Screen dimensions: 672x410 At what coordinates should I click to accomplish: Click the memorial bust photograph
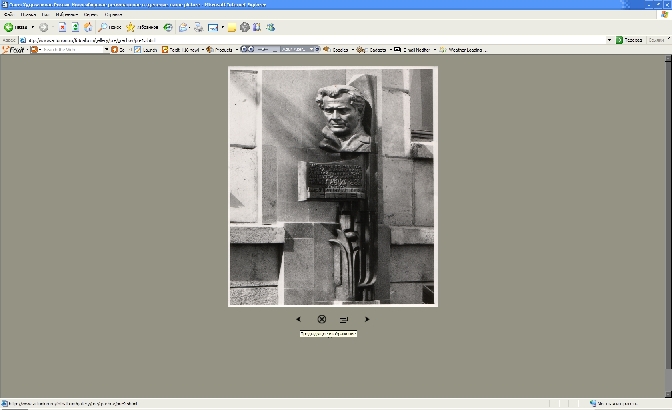click(x=333, y=186)
